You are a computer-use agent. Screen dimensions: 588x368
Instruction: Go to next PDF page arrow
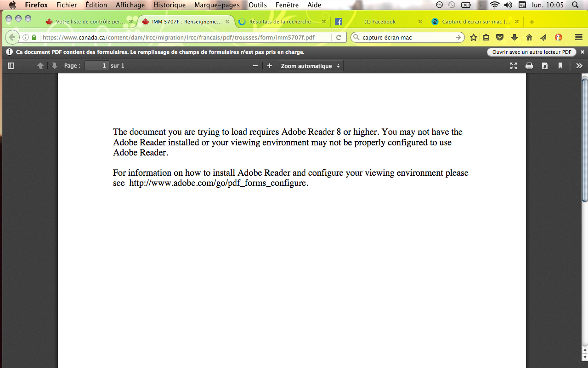(54, 66)
